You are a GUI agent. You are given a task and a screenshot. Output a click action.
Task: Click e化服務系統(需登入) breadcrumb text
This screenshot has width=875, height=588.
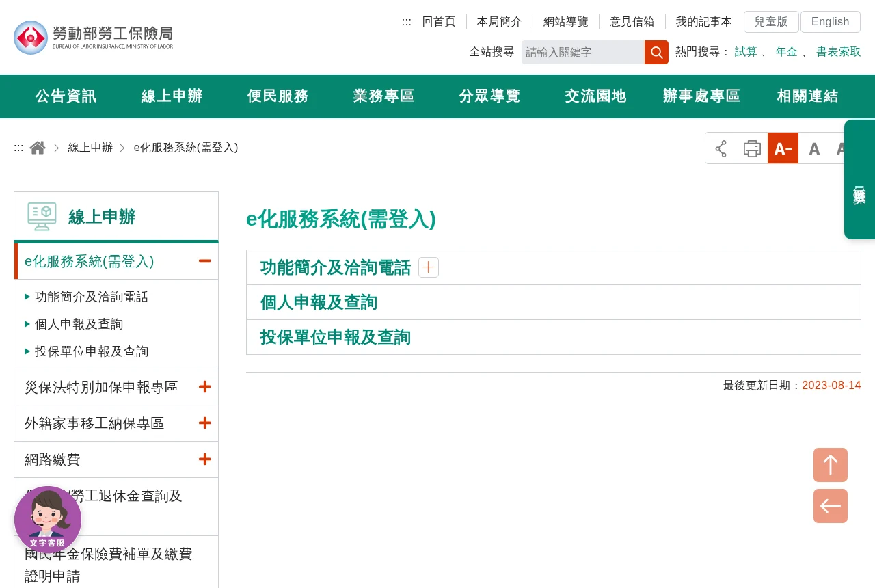[186, 148]
